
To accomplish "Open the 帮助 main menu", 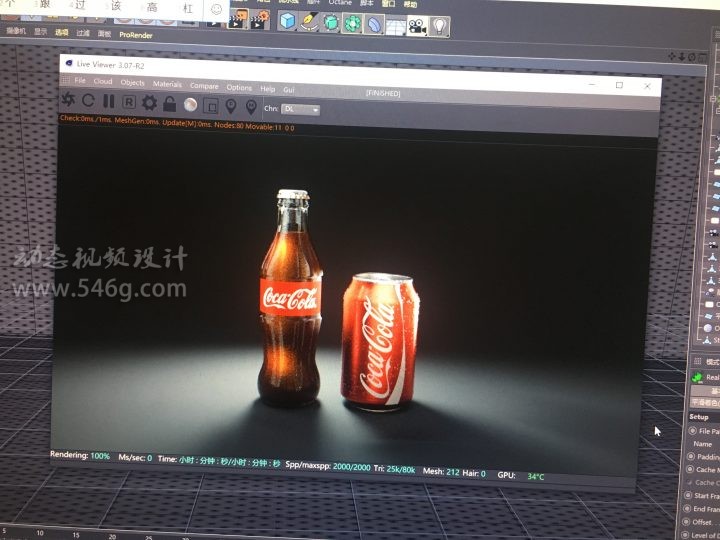I will (x=410, y=4).
